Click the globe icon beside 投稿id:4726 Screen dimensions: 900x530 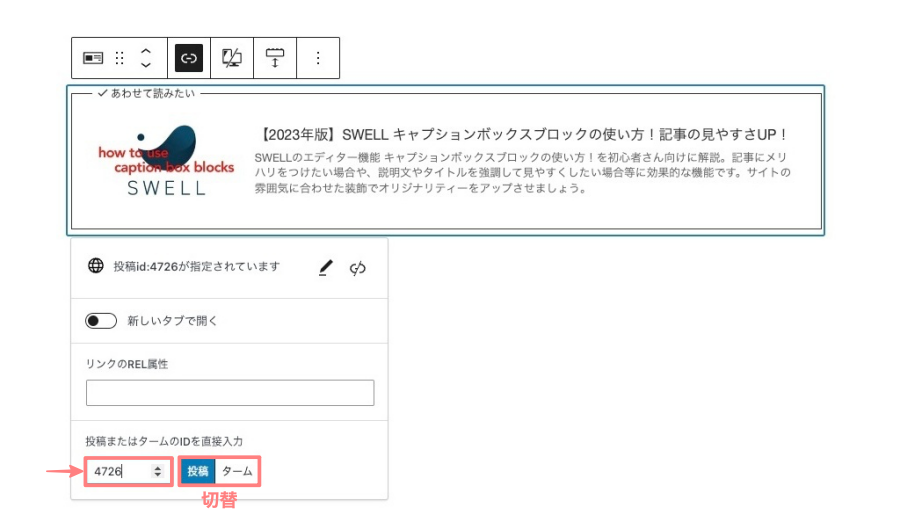click(x=96, y=266)
